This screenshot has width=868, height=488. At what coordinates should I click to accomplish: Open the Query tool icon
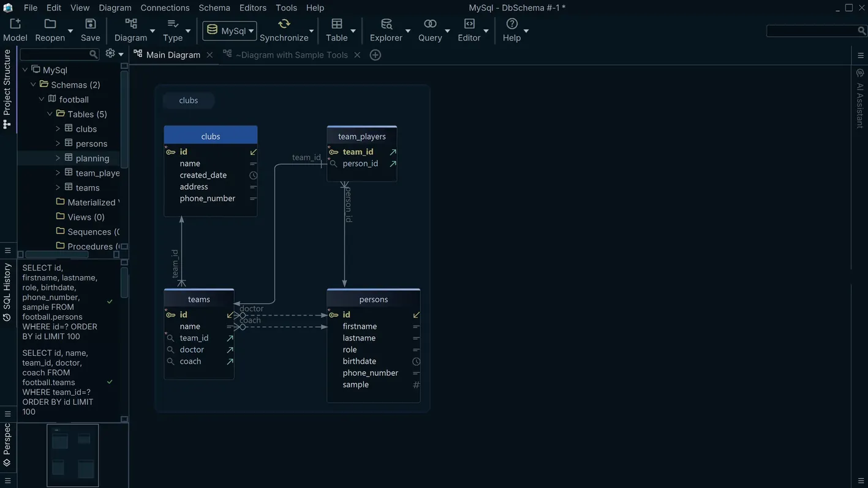tap(429, 24)
